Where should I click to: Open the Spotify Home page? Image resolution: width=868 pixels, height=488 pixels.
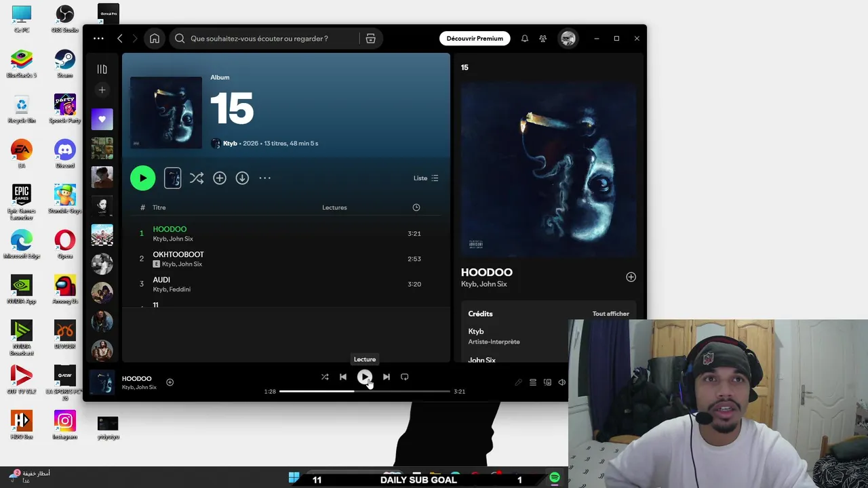click(x=155, y=39)
